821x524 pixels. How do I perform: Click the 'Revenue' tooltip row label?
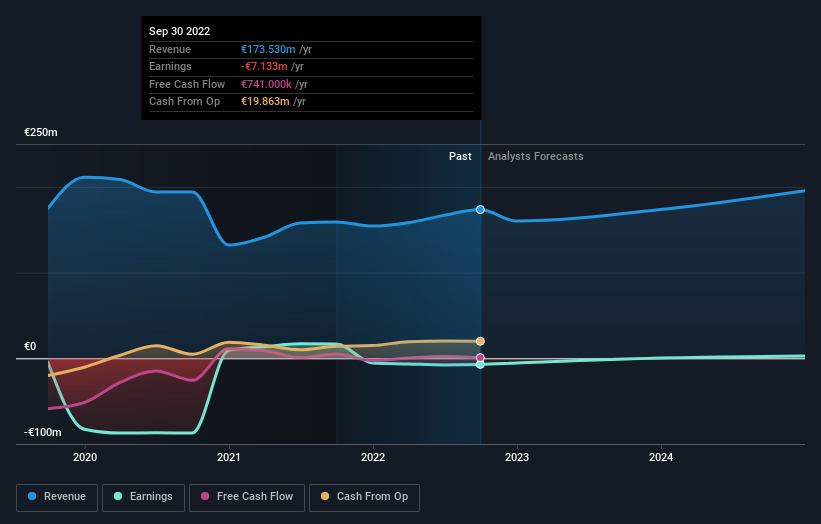pyautogui.click(x=170, y=49)
